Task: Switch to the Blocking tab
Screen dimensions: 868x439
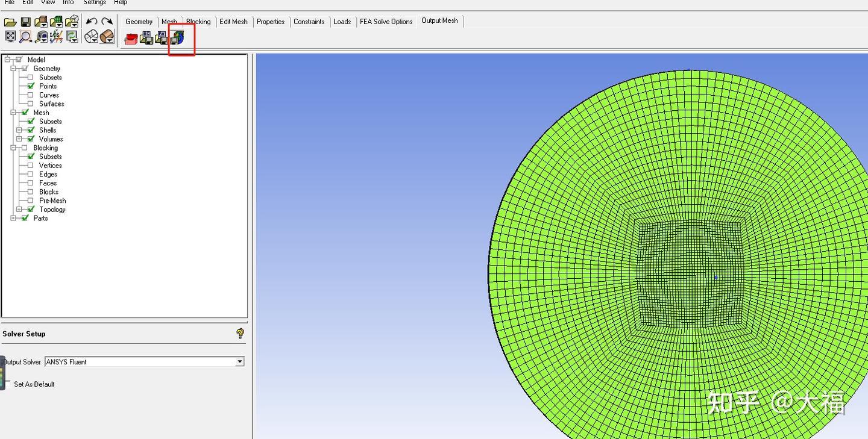Action: (198, 22)
